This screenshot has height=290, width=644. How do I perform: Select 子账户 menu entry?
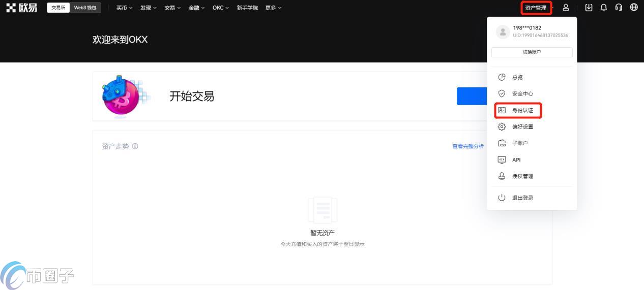pos(532,143)
